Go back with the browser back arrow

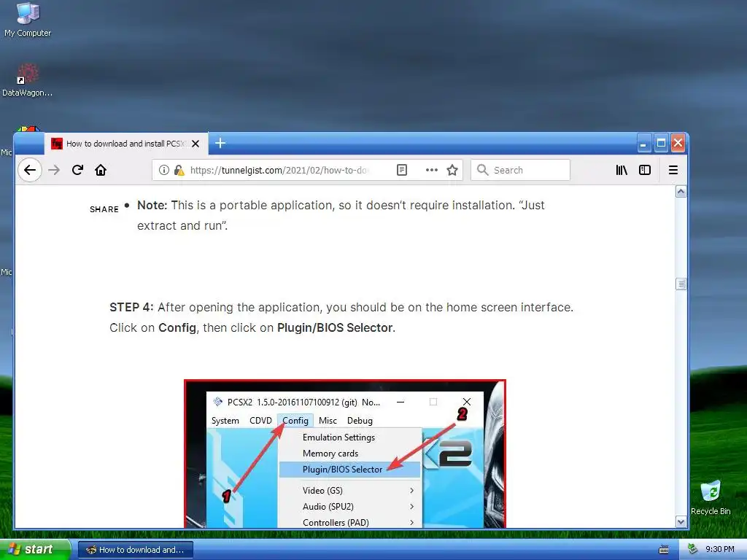[29, 170]
